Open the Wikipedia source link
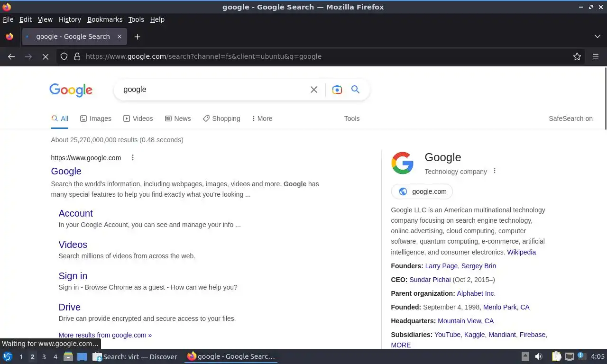607x364 pixels. (521, 252)
